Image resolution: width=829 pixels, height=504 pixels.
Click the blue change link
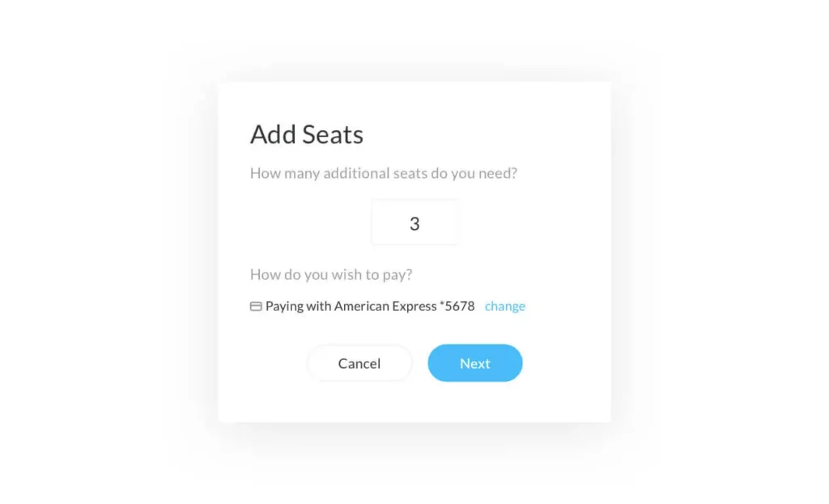point(505,306)
